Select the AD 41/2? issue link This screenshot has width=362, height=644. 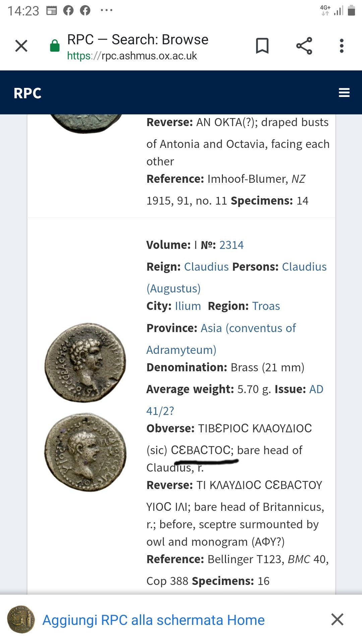click(x=235, y=400)
